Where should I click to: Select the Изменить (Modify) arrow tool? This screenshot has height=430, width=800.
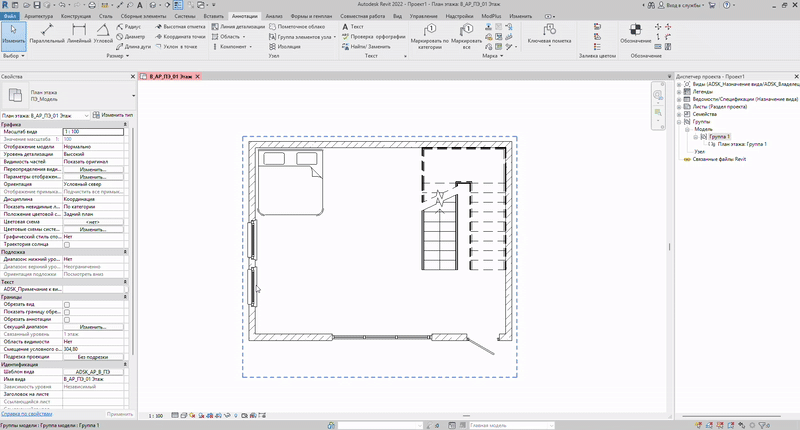[12, 35]
